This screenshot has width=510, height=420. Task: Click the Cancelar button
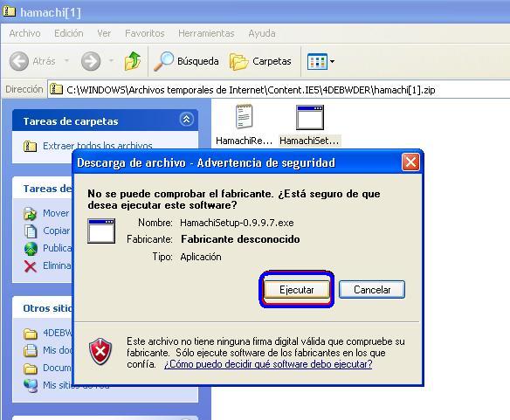point(372,290)
